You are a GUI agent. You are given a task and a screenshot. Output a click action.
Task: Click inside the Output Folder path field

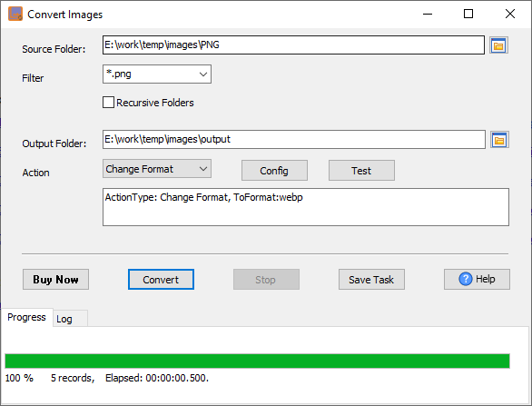[x=294, y=139]
